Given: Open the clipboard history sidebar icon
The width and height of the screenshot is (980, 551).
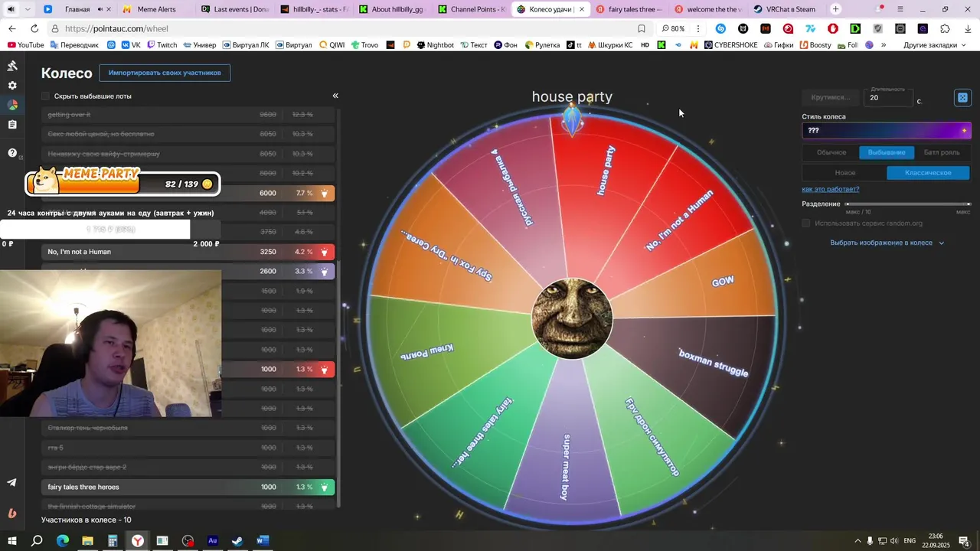Looking at the screenshot, I should point(12,125).
